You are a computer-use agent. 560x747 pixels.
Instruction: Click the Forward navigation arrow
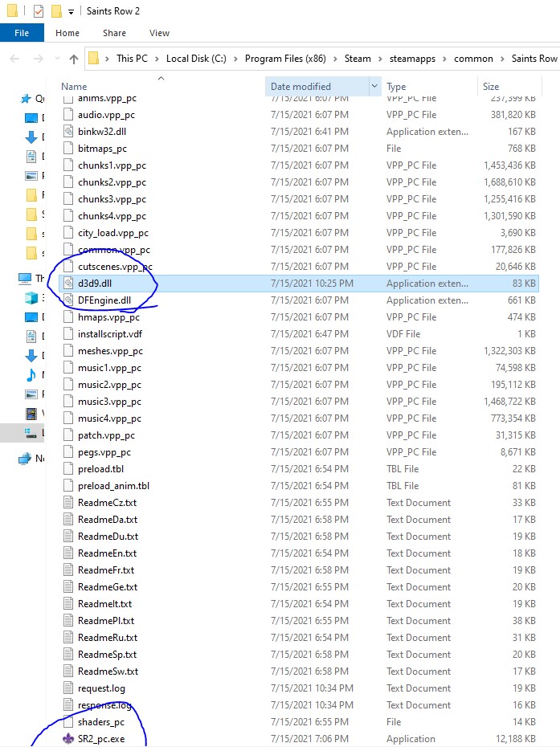tap(38, 59)
